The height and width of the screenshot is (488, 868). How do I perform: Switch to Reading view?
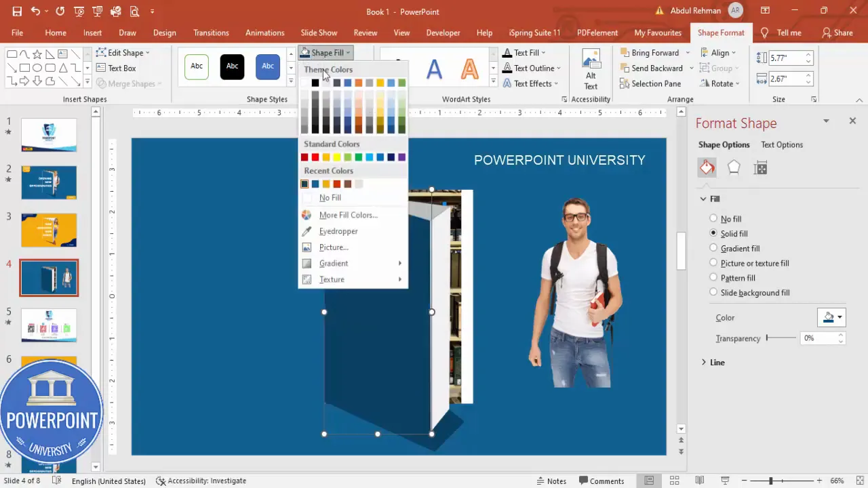698,481
